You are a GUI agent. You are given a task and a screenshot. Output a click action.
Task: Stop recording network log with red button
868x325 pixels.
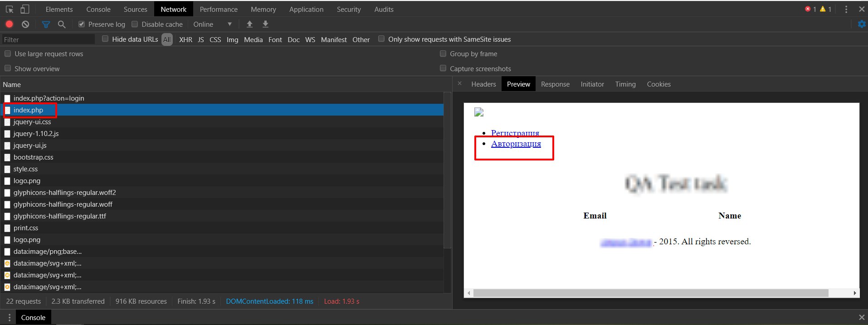9,24
